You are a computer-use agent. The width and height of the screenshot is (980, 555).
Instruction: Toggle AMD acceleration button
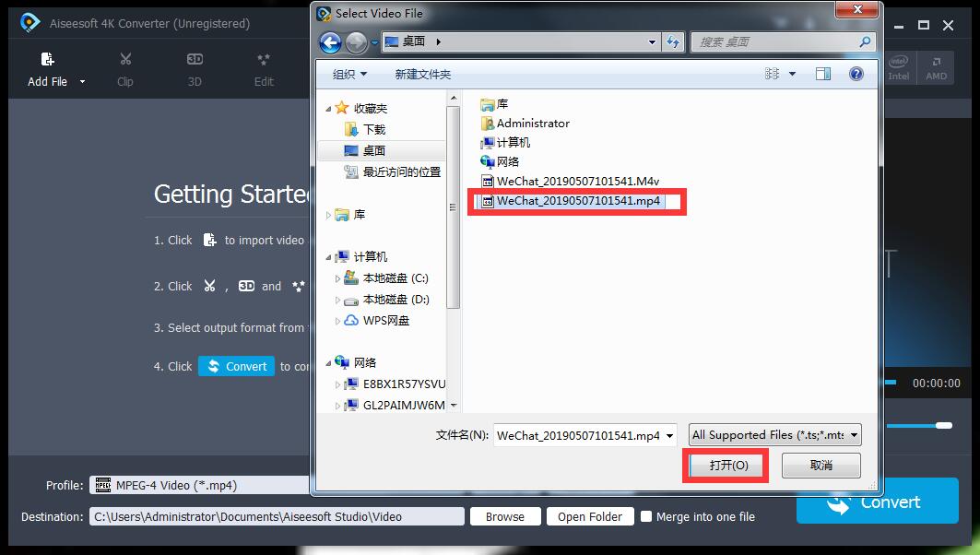[936, 67]
